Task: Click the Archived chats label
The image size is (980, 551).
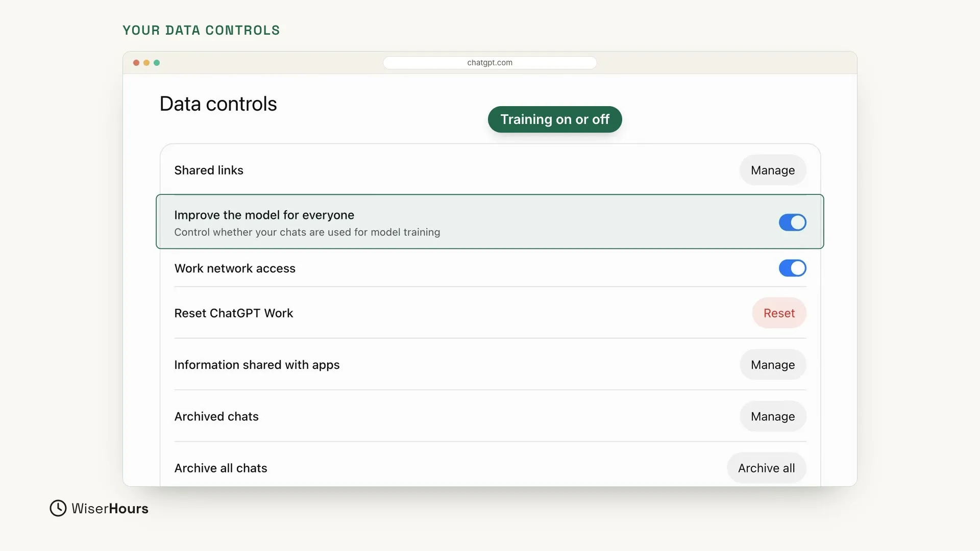Action: pyautogui.click(x=216, y=416)
